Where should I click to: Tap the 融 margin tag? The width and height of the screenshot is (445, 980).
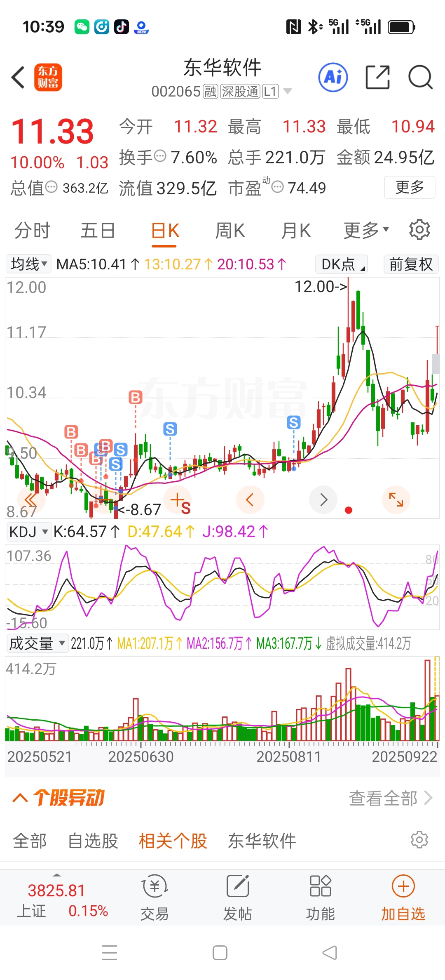(210, 91)
